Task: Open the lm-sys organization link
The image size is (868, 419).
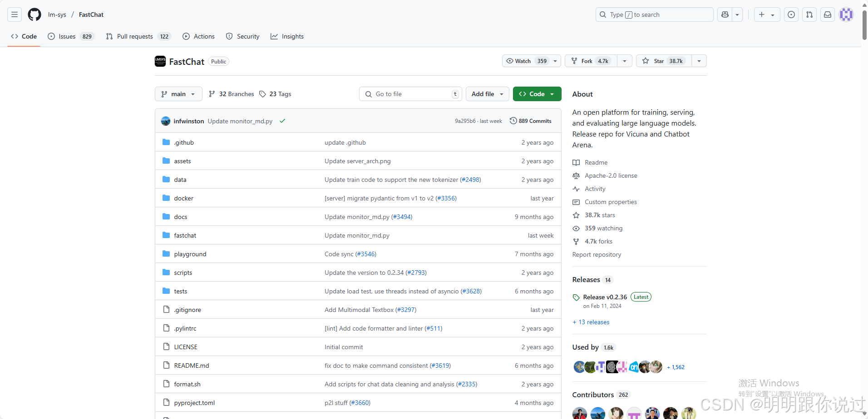Action: pos(57,15)
